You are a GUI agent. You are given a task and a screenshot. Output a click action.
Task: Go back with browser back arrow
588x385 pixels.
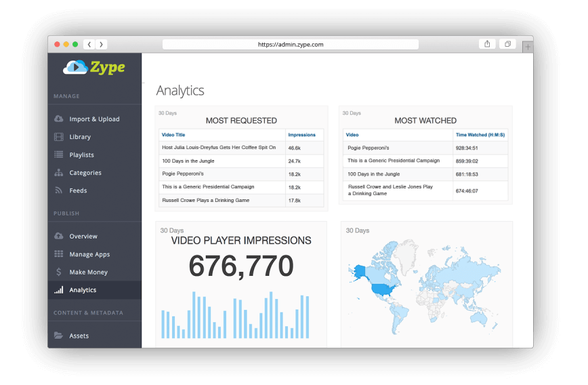coord(89,45)
